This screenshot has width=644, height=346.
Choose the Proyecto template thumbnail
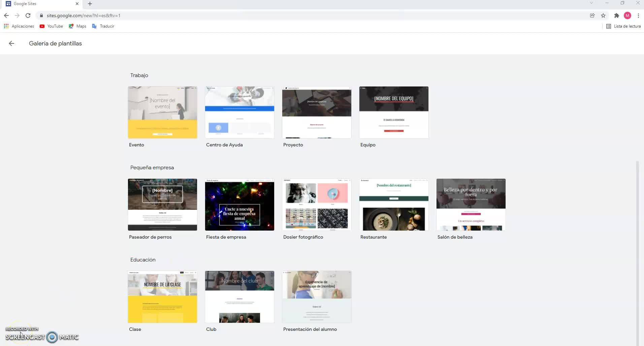tap(317, 112)
